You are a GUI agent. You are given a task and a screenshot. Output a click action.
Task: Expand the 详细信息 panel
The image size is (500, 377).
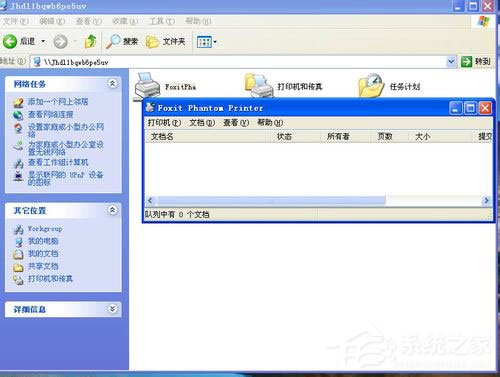coord(113,309)
